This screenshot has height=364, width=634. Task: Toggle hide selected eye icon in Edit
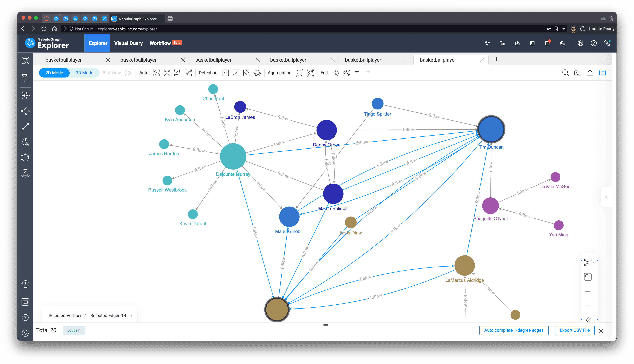point(336,73)
